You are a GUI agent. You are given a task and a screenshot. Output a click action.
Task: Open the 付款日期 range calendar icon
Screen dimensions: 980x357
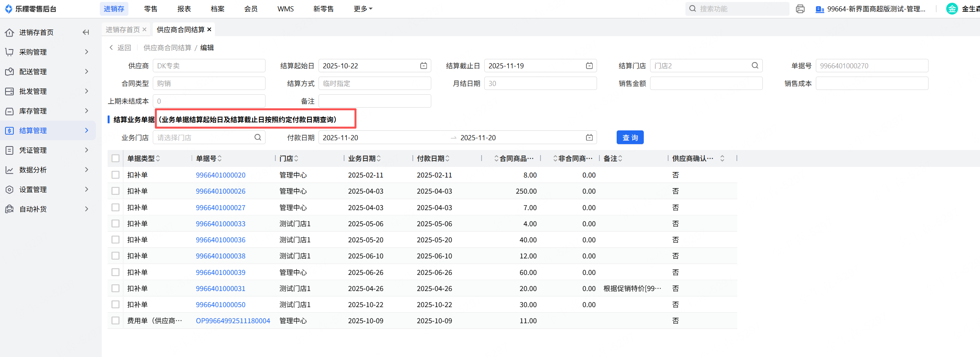click(x=589, y=137)
